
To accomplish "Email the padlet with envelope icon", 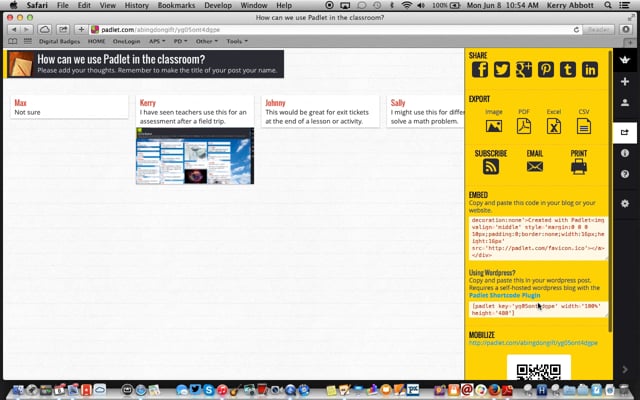I will point(535,167).
